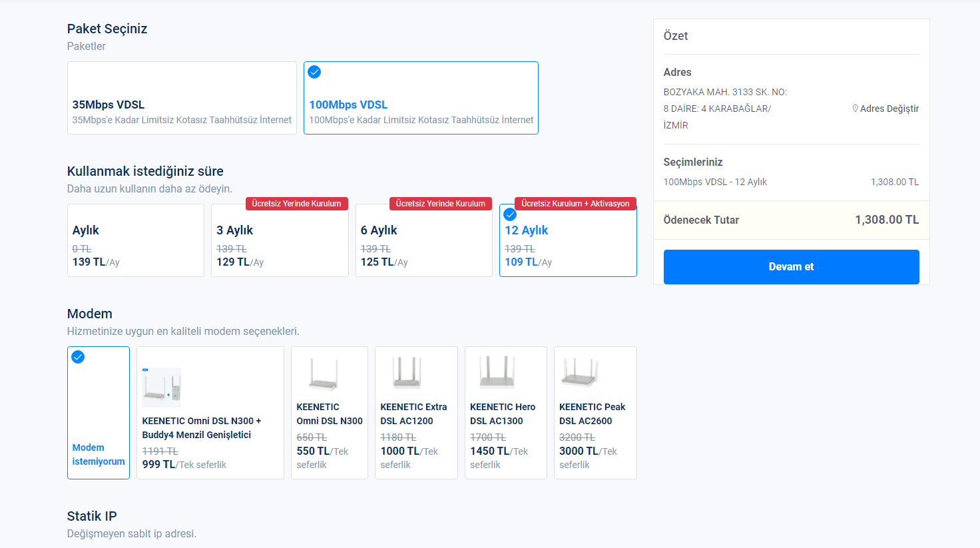Click the checkmark icon on 12 Aylık card
This screenshot has height=548, width=980.
pyautogui.click(x=510, y=214)
